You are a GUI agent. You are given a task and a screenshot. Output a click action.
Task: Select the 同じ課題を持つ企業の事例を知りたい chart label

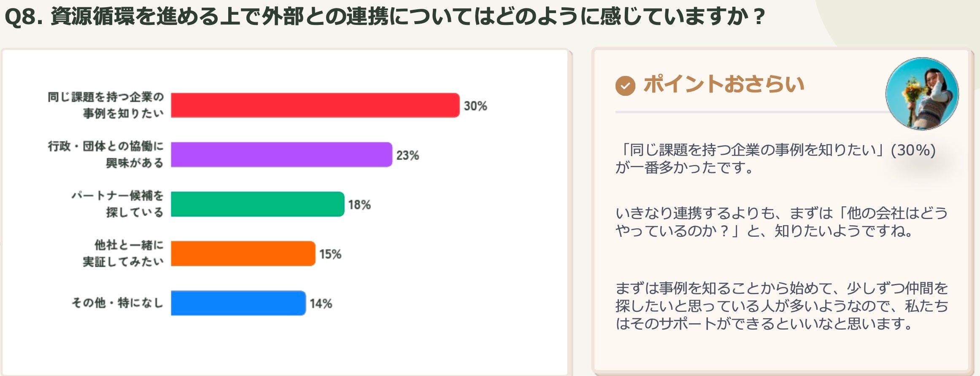coord(105,105)
